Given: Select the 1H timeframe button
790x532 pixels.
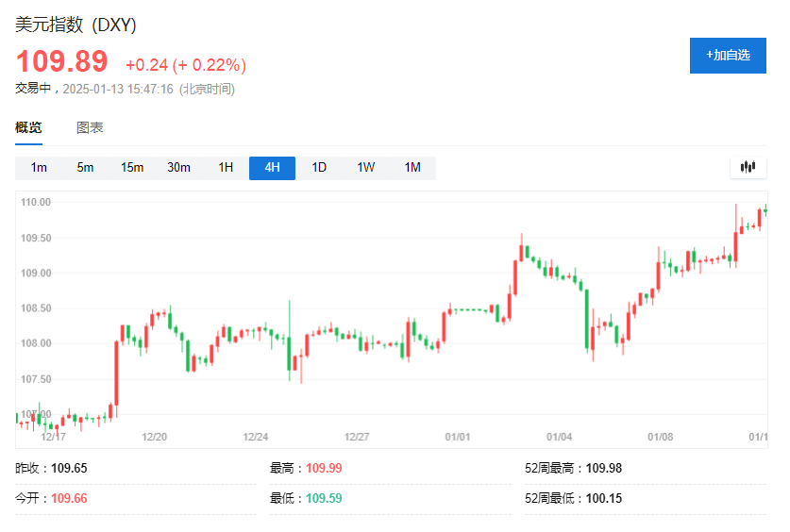Looking at the screenshot, I should [226, 168].
